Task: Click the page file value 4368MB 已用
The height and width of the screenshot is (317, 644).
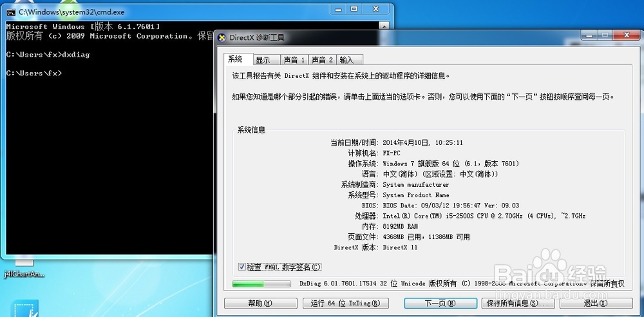Action: click(x=426, y=237)
